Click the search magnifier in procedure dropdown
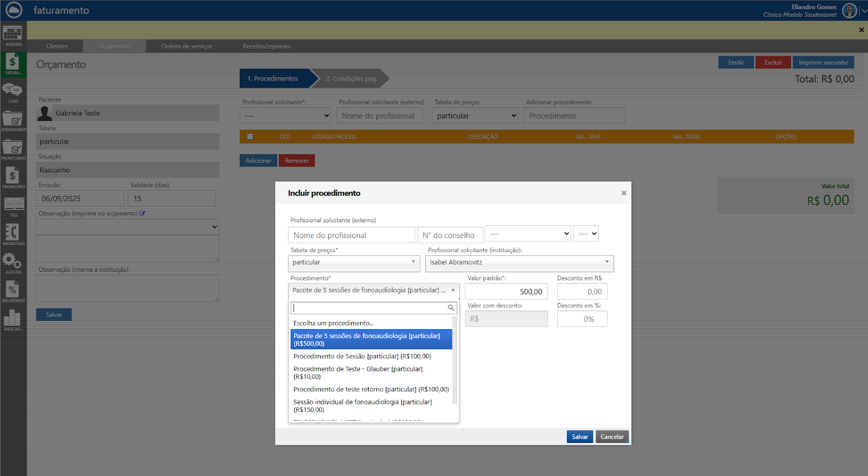Viewport: 868px width, 476px height. coord(451,308)
